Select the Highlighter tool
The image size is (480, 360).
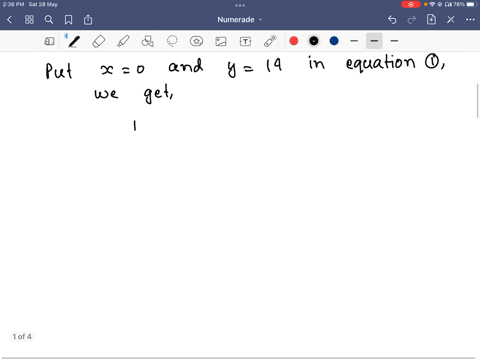123,41
